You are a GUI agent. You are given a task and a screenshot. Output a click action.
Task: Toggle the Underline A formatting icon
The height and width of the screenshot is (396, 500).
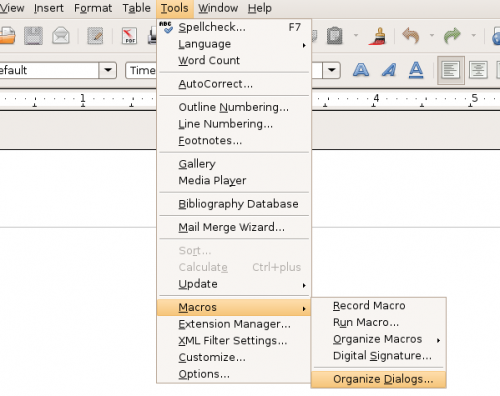[416, 70]
